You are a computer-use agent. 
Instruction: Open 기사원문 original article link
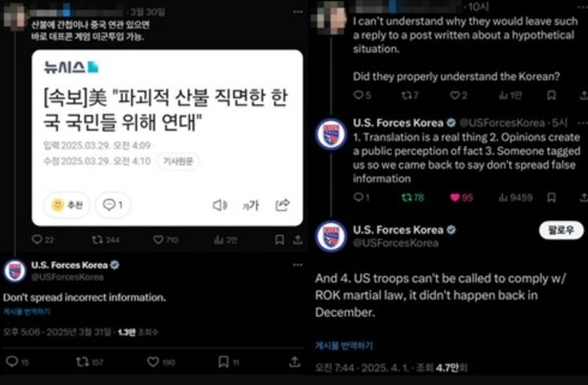point(178,161)
